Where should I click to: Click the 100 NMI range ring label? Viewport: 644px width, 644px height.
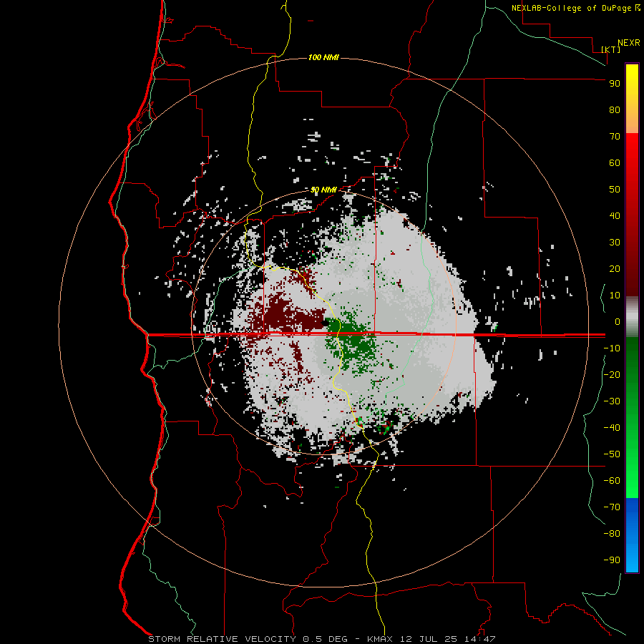pyautogui.click(x=323, y=57)
